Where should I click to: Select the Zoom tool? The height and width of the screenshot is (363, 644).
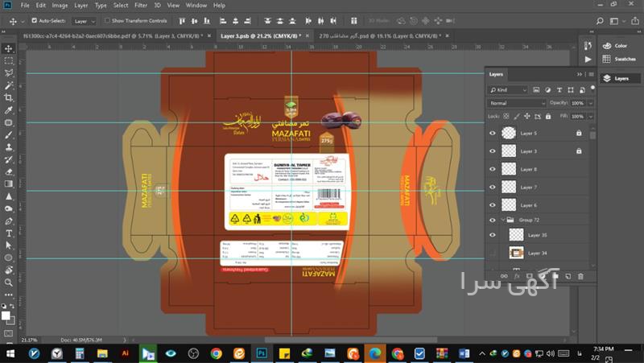coord(8,283)
